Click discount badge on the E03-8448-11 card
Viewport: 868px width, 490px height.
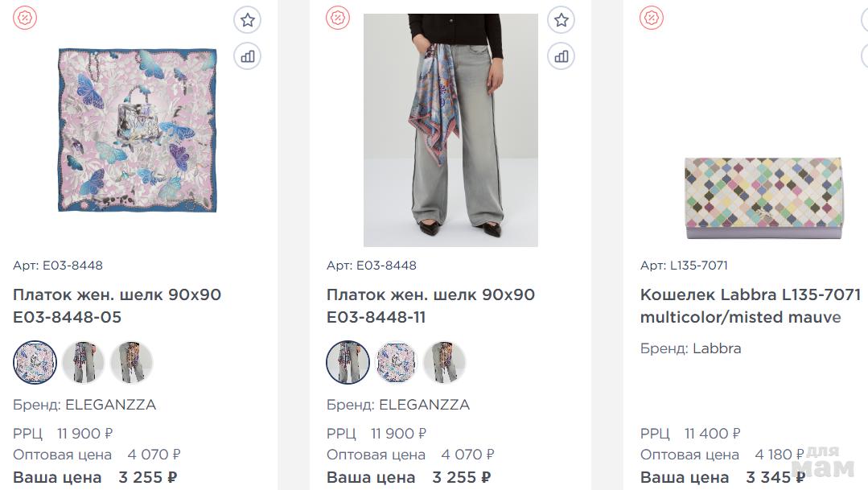point(338,18)
